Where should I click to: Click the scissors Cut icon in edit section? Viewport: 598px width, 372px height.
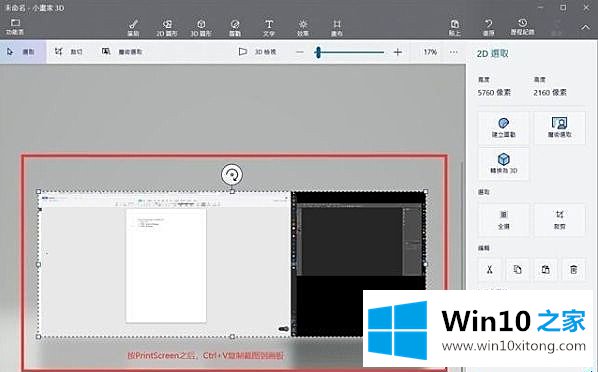click(489, 270)
